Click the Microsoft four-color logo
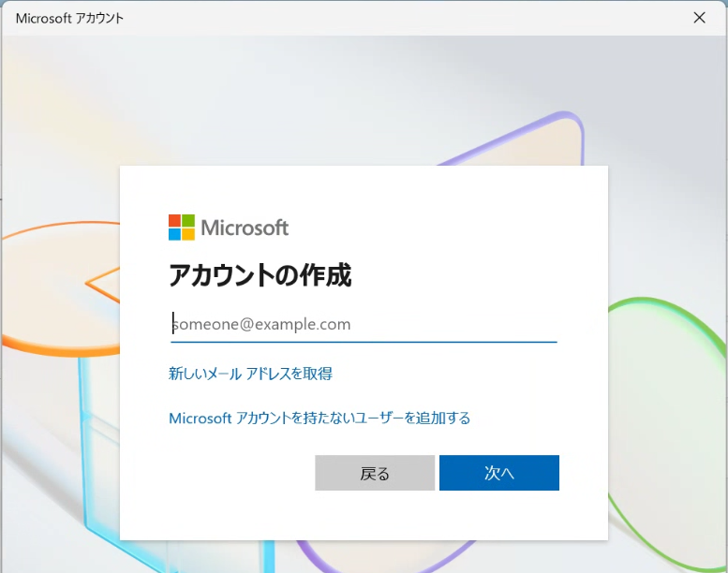Image resolution: width=728 pixels, height=573 pixels. (x=182, y=228)
